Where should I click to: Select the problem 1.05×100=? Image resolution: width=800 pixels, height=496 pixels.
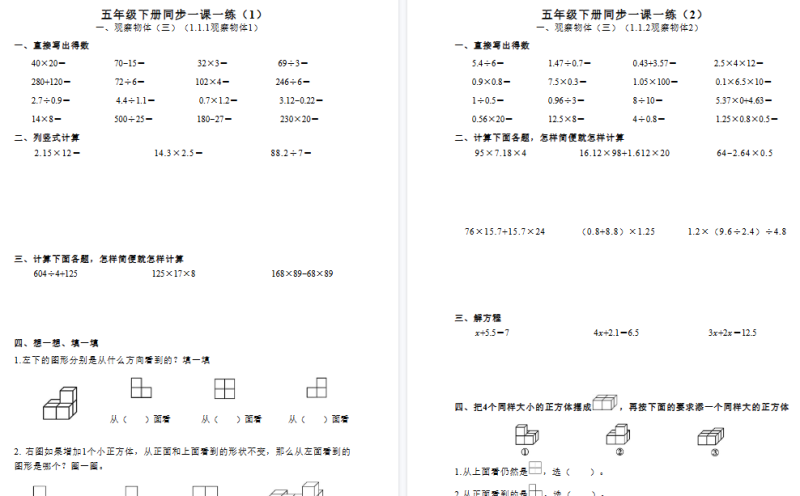(x=655, y=82)
